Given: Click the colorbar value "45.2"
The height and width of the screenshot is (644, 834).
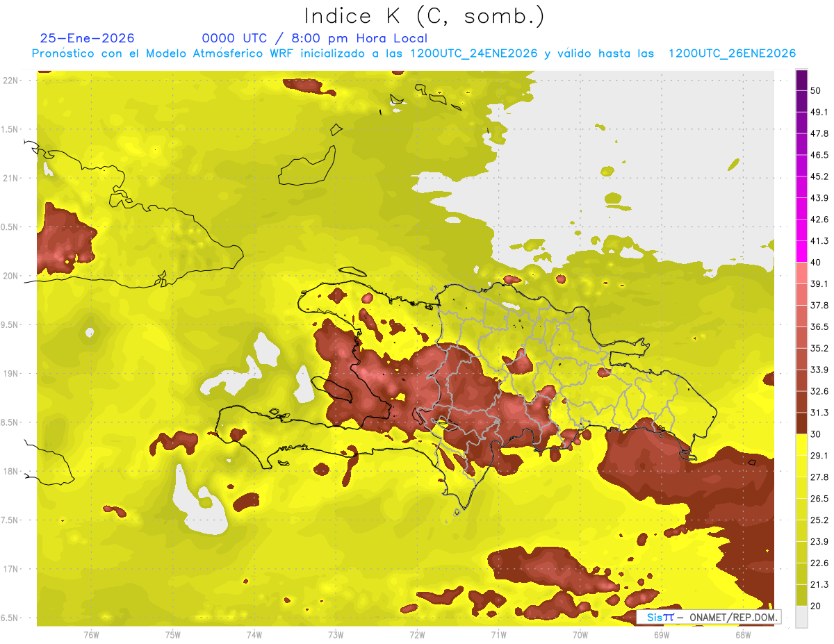Looking at the screenshot, I should 820,176.
